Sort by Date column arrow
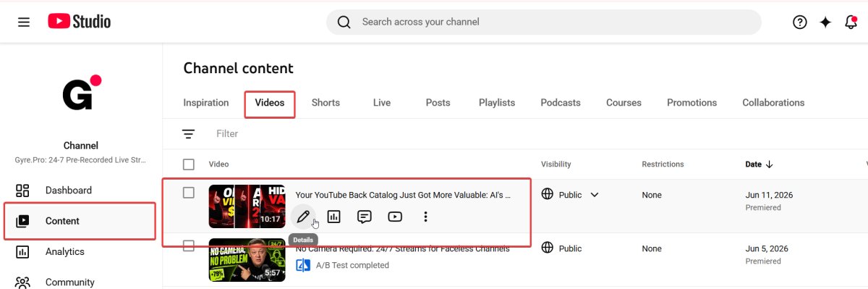Viewport: 868px width, 289px height. (x=770, y=164)
